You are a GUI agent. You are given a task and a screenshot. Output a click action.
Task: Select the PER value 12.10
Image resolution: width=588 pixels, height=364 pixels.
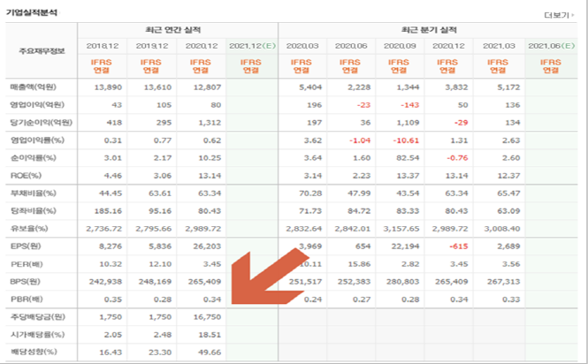tap(160, 264)
